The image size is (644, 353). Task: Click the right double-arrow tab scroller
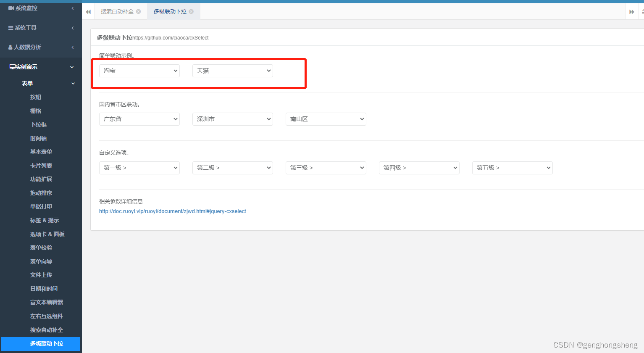click(632, 11)
